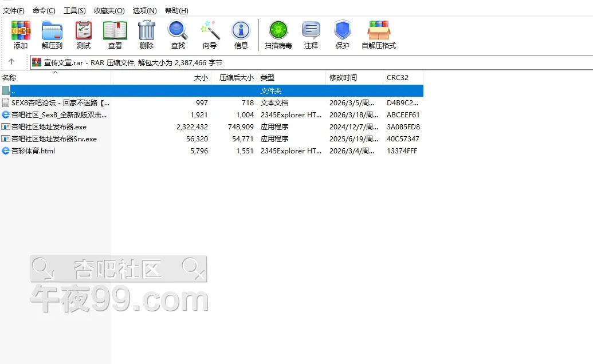Select the 保护 (Protect) shield icon
This screenshot has height=364, width=593.
(343, 34)
